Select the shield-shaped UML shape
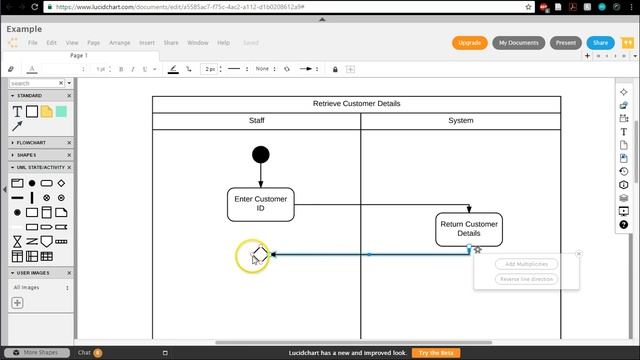 pyautogui.click(x=47, y=242)
